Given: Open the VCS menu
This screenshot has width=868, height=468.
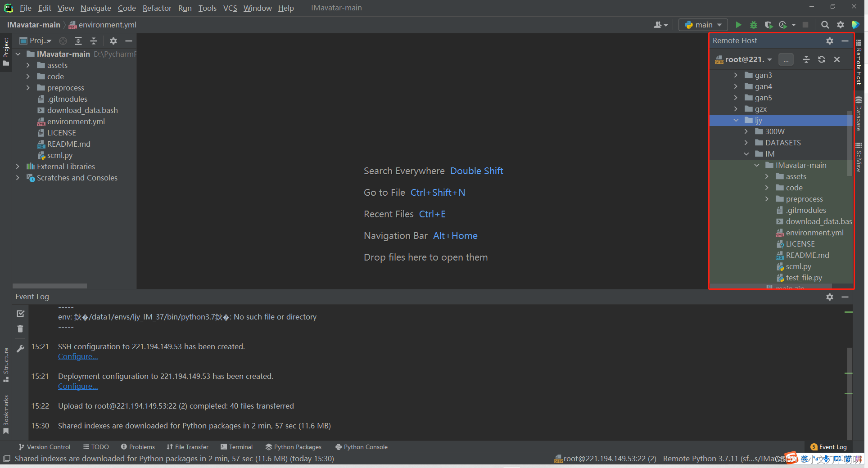Looking at the screenshot, I should (x=230, y=8).
